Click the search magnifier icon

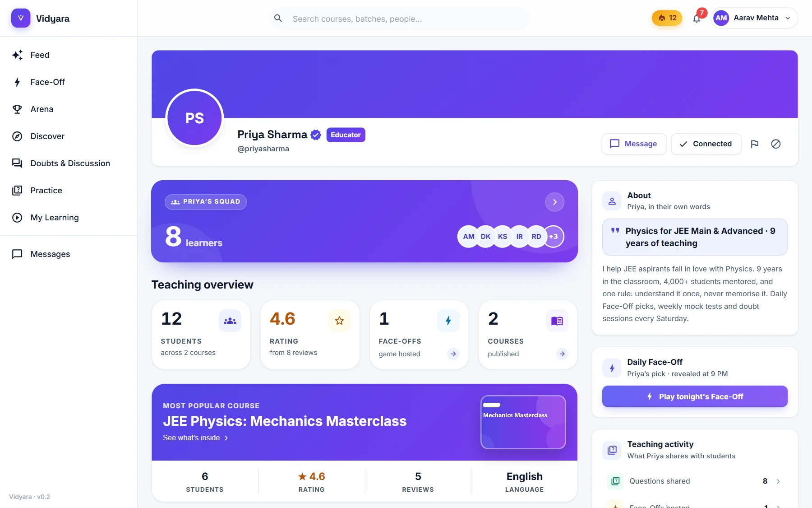coord(278,19)
